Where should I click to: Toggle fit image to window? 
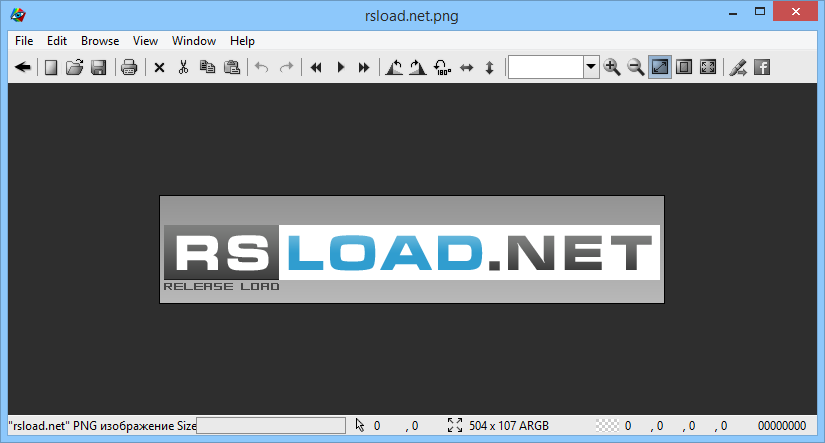(660, 67)
